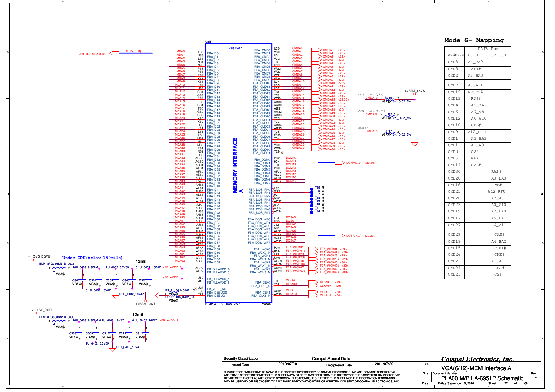Select the C312 capacitor label
The image size is (555, 392).
[x=139, y=333]
